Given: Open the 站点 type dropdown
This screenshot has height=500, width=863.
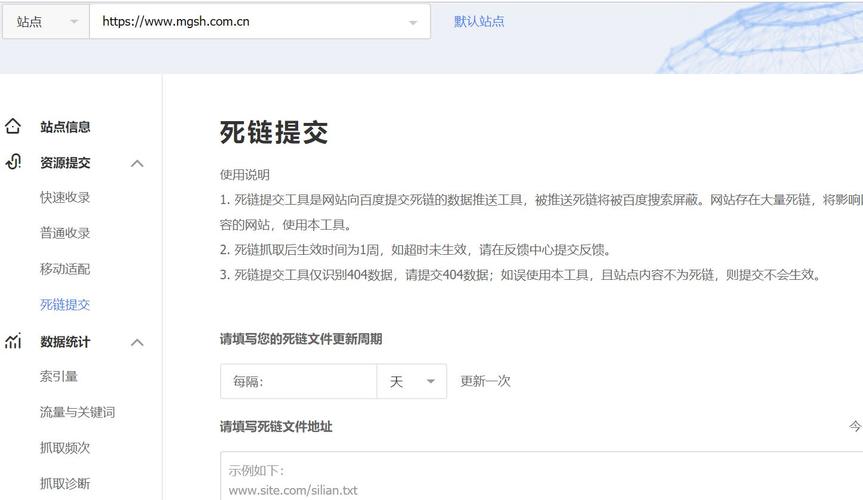Looking at the screenshot, I should tap(46, 22).
